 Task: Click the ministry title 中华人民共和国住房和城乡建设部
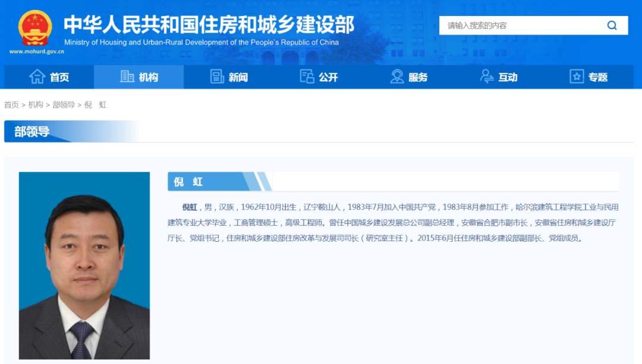[x=209, y=24]
